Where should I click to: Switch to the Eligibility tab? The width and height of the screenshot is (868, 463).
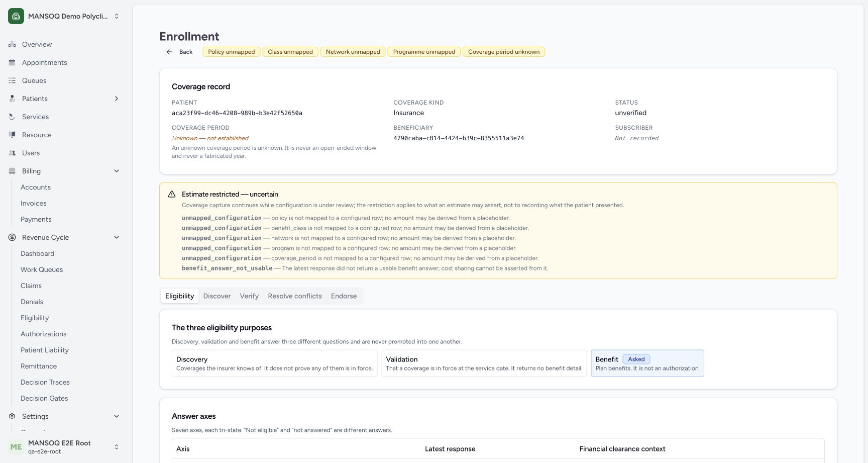[179, 296]
